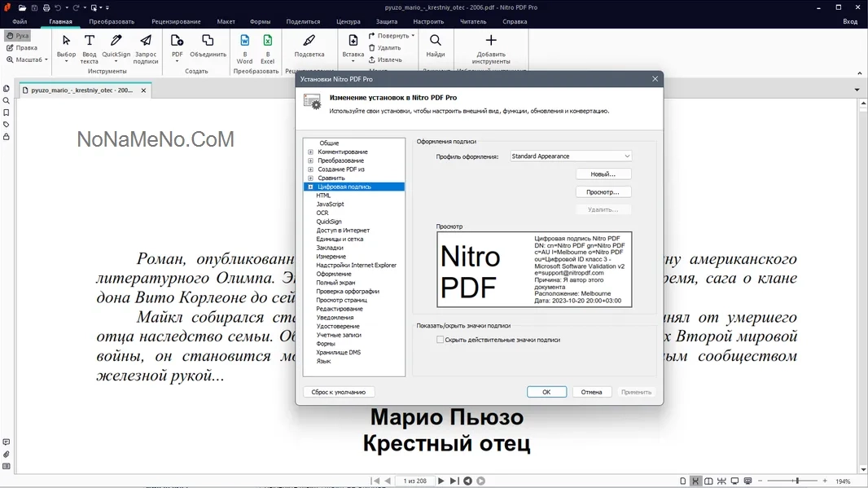This screenshot has width=868, height=488.
Task: Select OCR in the settings list
Action: pyautogui.click(x=322, y=213)
